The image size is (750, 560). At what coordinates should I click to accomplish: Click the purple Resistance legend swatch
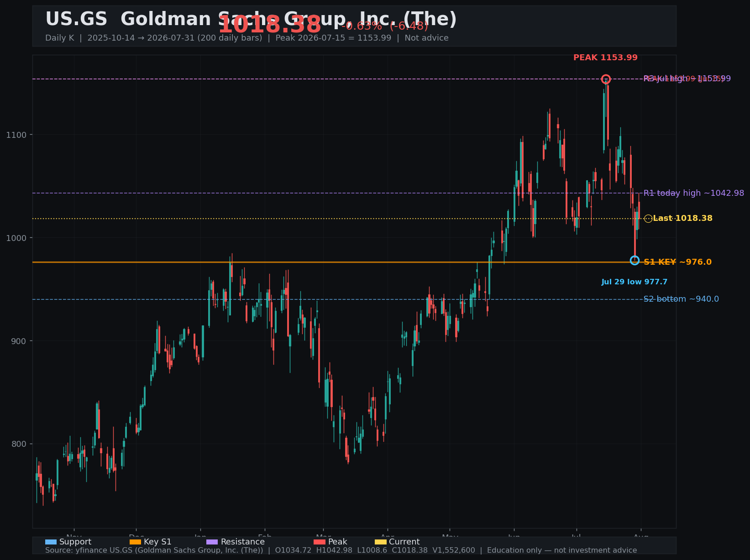coord(212,542)
